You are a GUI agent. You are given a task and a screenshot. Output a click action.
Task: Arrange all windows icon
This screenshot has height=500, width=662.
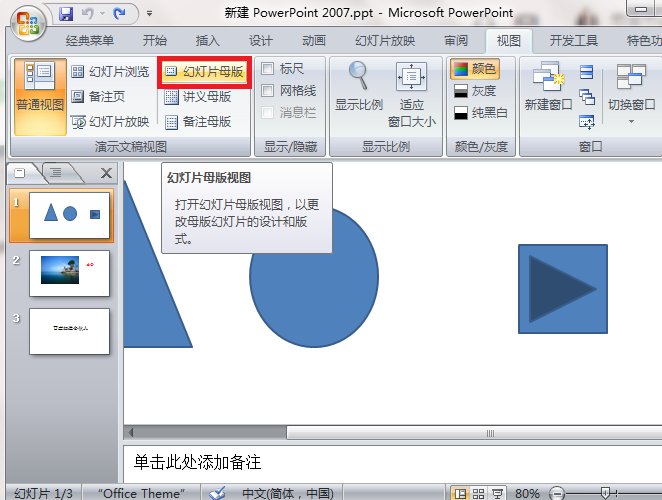[586, 72]
